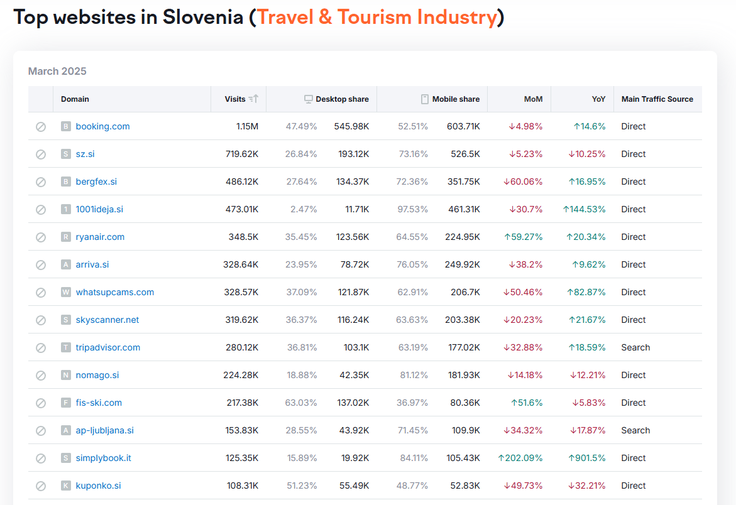This screenshot has width=736, height=505.
Task: Click the block icon beside fis-ski.com
Action: (41, 403)
